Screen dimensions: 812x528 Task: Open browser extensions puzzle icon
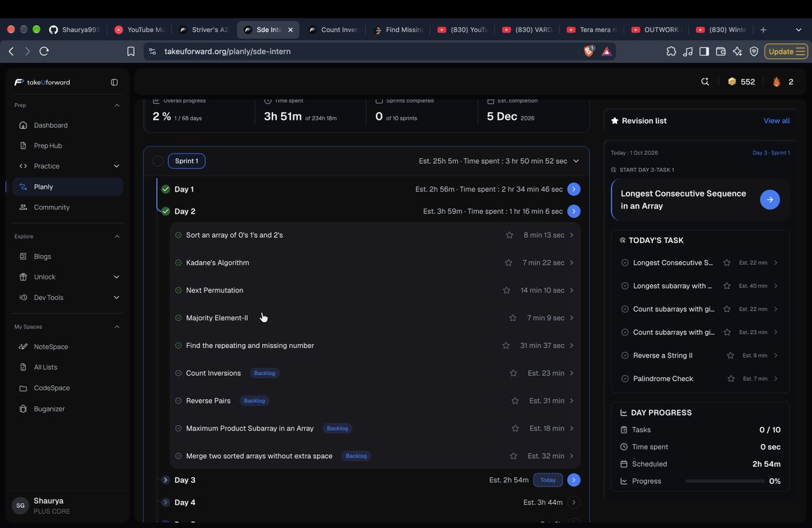(671, 51)
